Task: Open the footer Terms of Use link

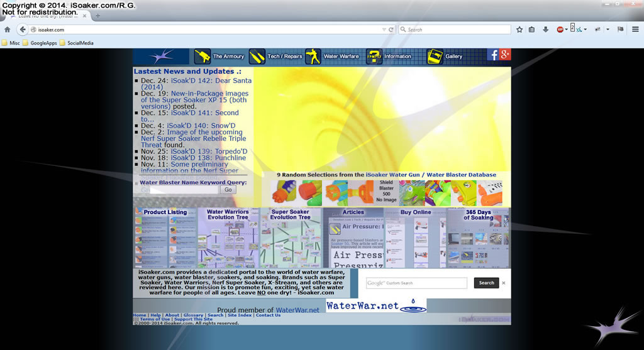Action: coord(155,319)
